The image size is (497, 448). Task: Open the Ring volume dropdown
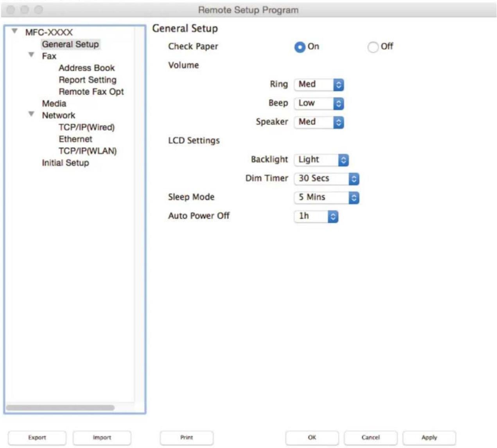pos(319,85)
